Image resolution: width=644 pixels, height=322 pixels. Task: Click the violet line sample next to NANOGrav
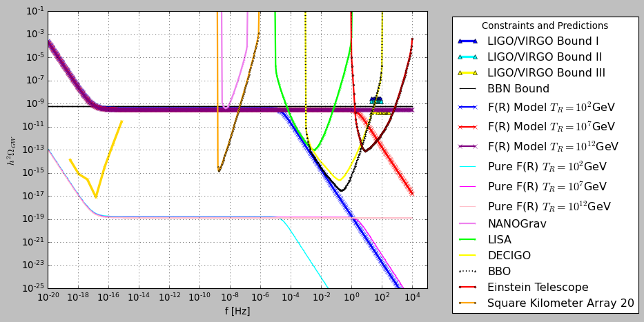click(x=468, y=223)
